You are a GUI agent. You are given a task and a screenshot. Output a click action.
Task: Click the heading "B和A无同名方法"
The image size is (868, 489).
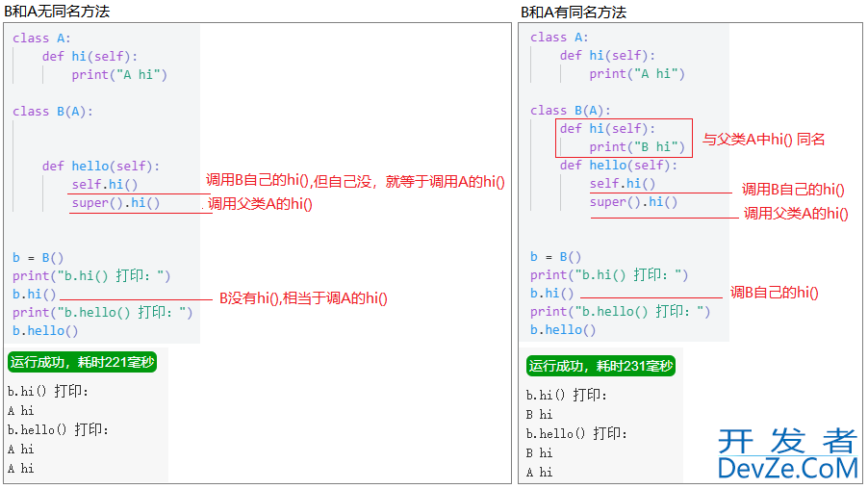click(x=57, y=12)
